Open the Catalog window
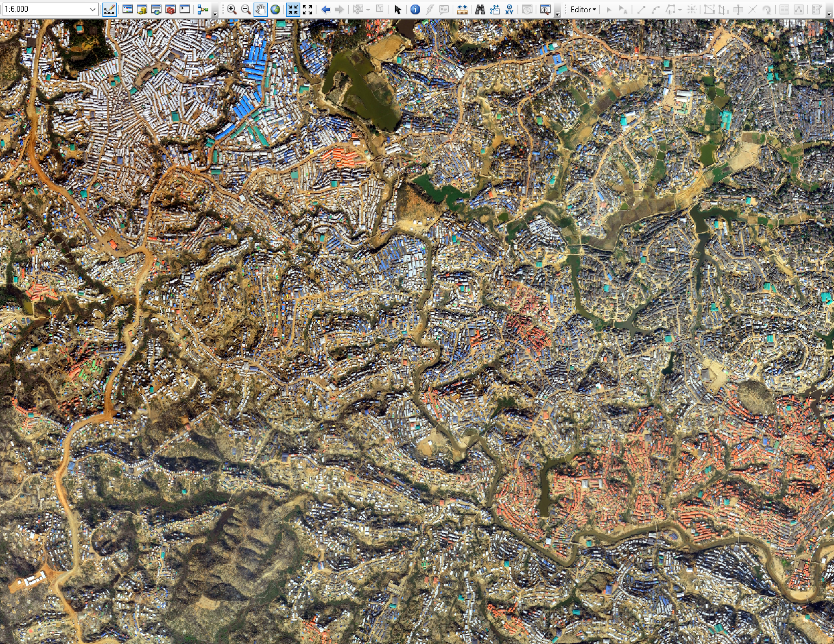The width and height of the screenshot is (834, 644). coord(142,10)
